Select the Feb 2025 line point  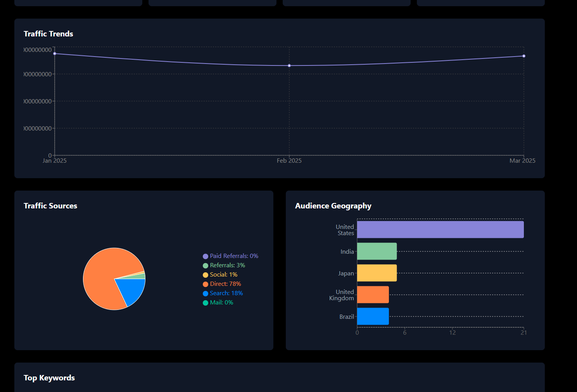pos(289,66)
